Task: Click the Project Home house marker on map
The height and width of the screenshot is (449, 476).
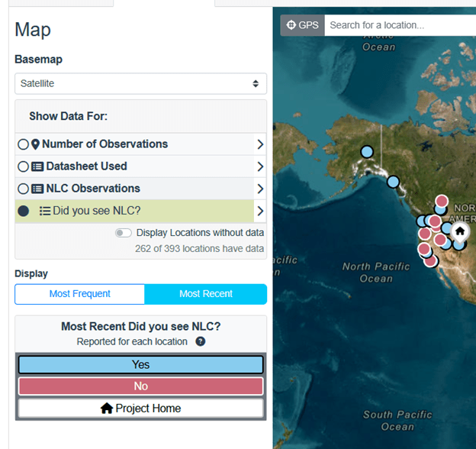Action: [460, 231]
